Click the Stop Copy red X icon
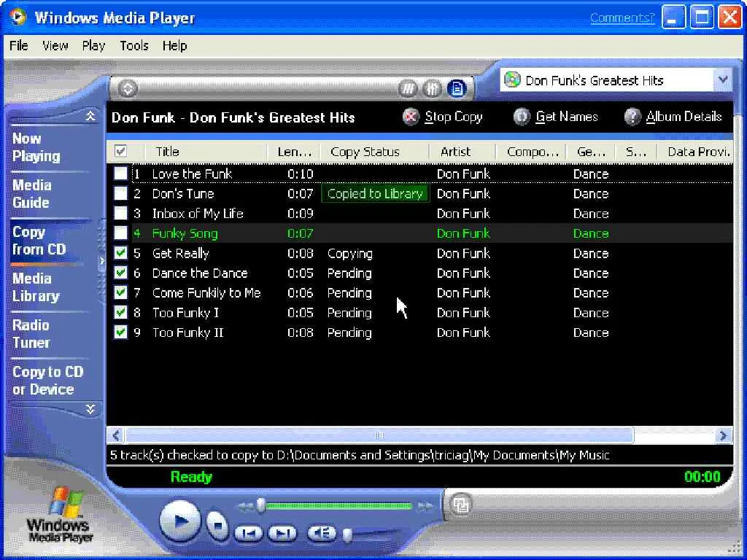 click(411, 117)
